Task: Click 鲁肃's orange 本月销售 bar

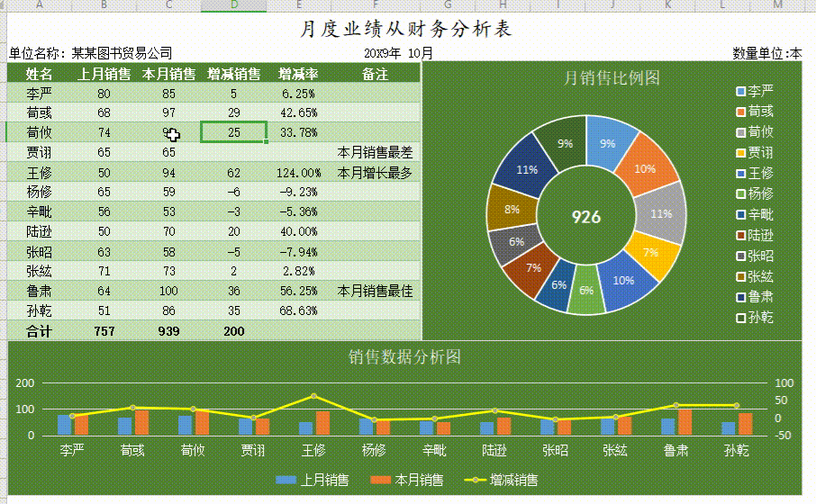Action: pyautogui.click(x=685, y=422)
